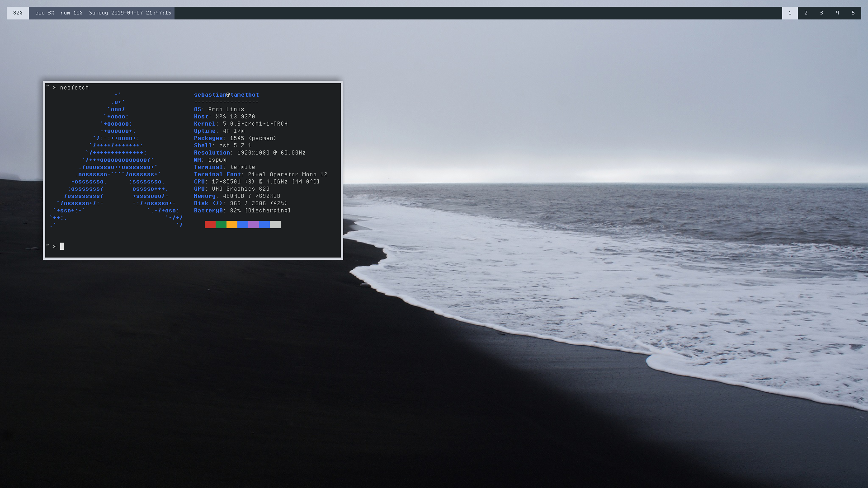Click the OS: Arch Linux line
Screen dimensions: 868x488
point(219,109)
